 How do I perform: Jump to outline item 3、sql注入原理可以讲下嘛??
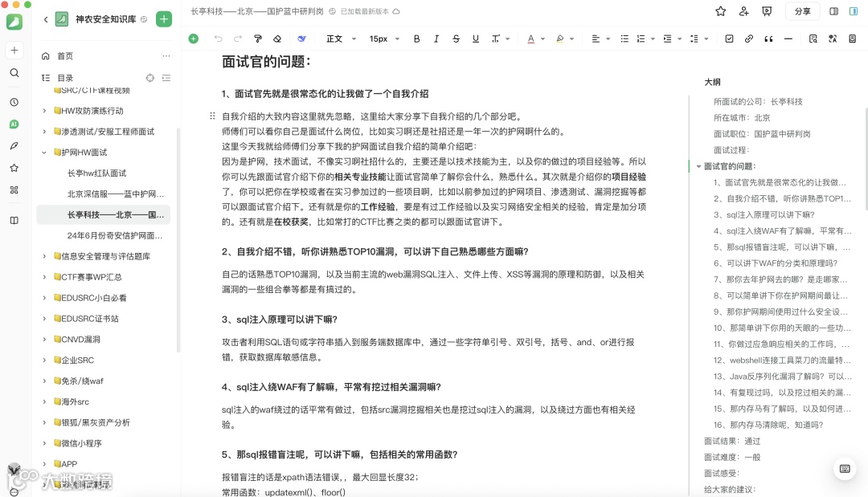coord(764,214)
